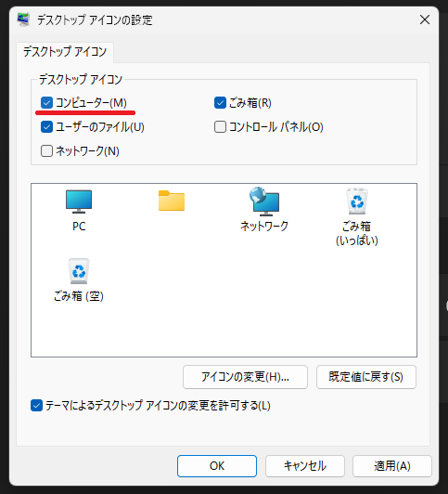Open the アイコンの変更(H)... dialog
The width and height of the screenshot is (448, 494).
[245, 377]
